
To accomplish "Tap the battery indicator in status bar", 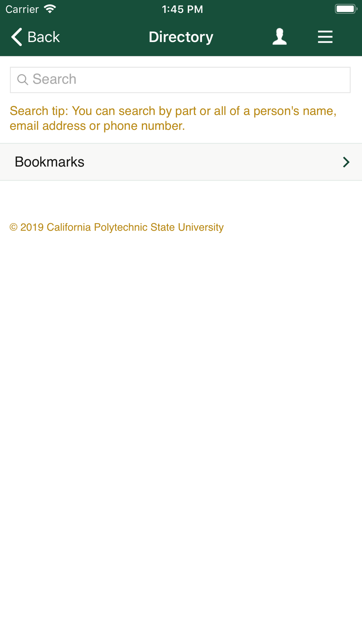I will pyautogui.click(x=346, y=9).
